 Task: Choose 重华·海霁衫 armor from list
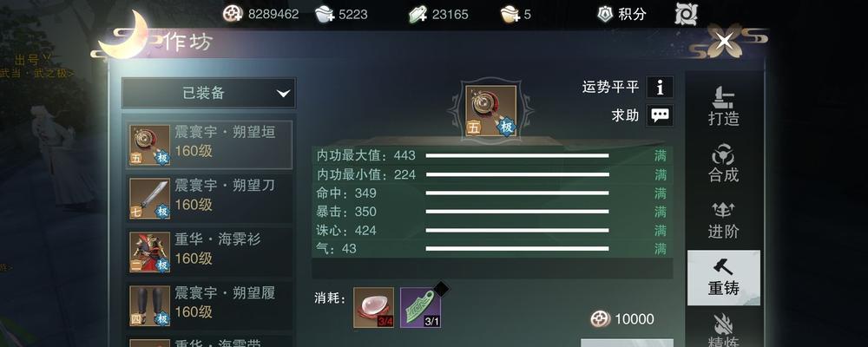click(208, 252)
